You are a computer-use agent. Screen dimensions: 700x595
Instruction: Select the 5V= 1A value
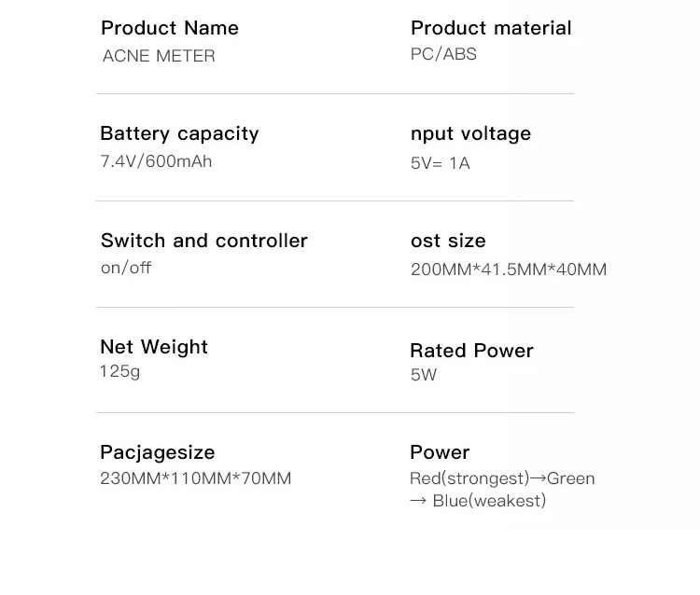(x=440, y=163)
